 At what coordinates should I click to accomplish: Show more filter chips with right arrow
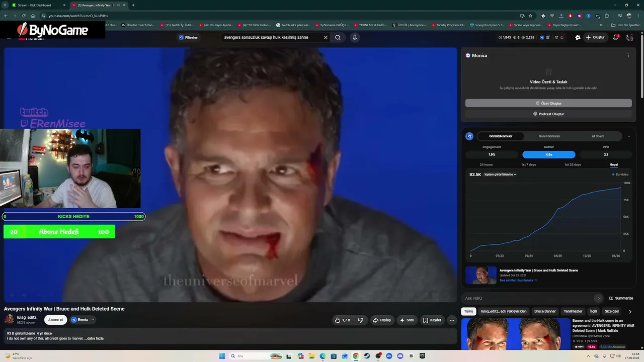tap(630, 312)
